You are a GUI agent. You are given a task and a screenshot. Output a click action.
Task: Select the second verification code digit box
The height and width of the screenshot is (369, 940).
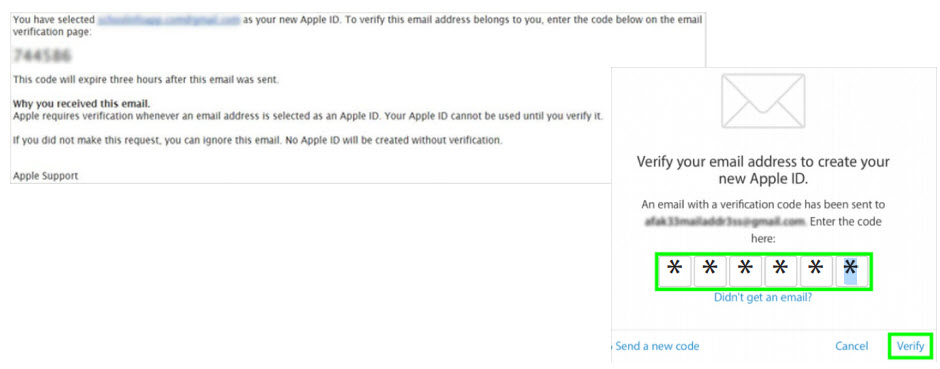click(710, 271)
